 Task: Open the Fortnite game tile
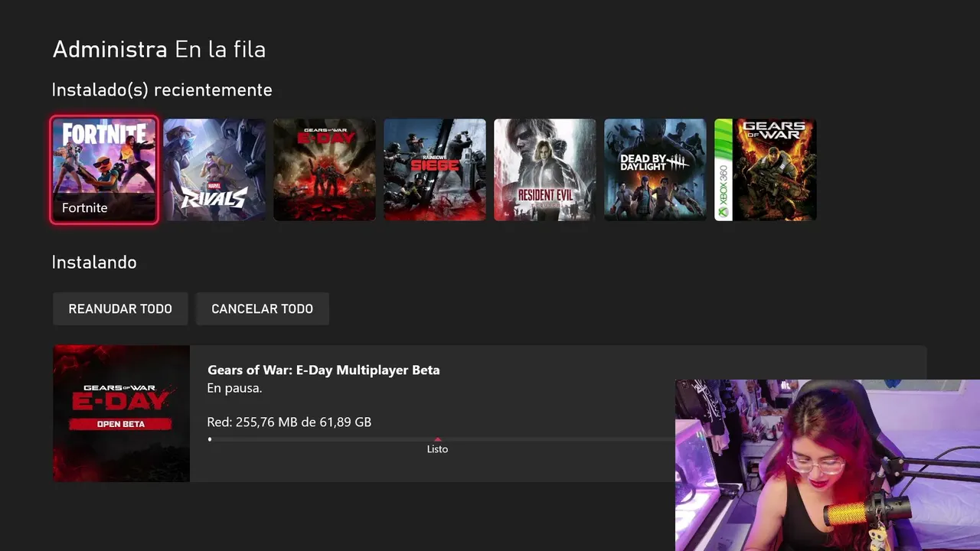104,170
